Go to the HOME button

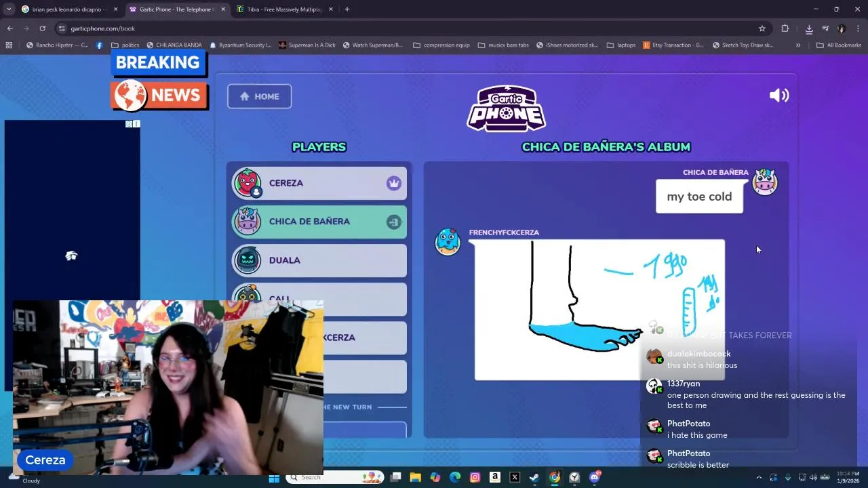coord(259,96)
